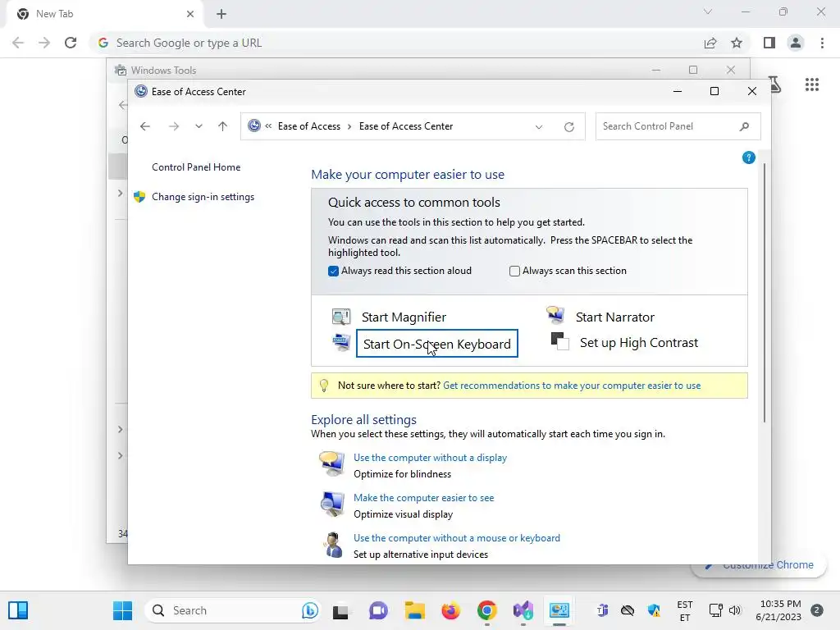840x630 pixels.
Task: Bookmark this tab with the star icon
Action: [x=737, y=43]
